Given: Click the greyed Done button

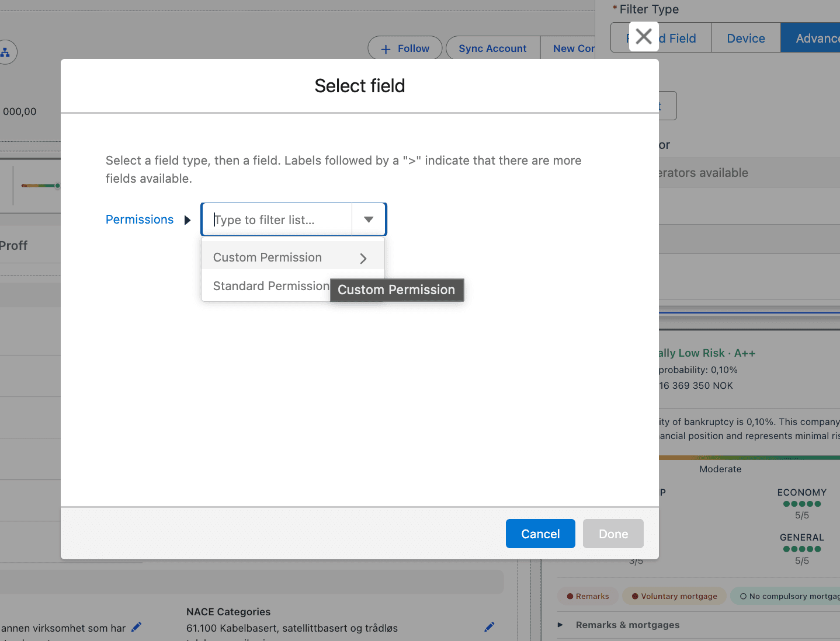Looking at the screenshot, I should coord(613,534).
